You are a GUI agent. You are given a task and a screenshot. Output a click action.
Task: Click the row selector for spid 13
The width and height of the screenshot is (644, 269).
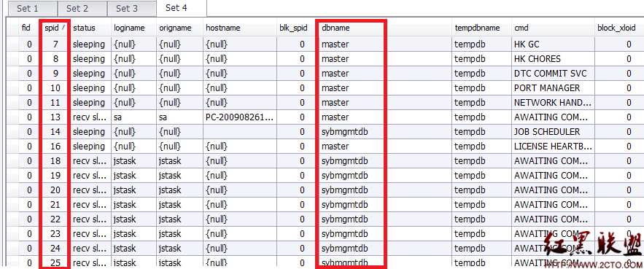[x=12, y=117]
